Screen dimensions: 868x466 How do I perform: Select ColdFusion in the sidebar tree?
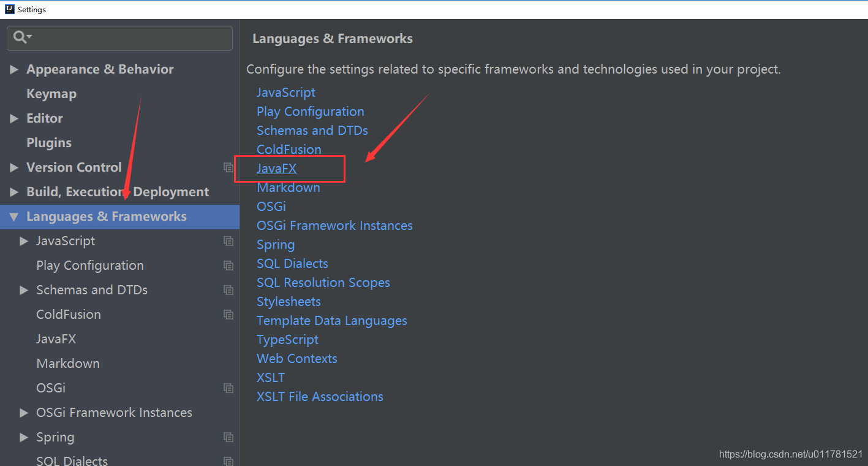(69, 315)
